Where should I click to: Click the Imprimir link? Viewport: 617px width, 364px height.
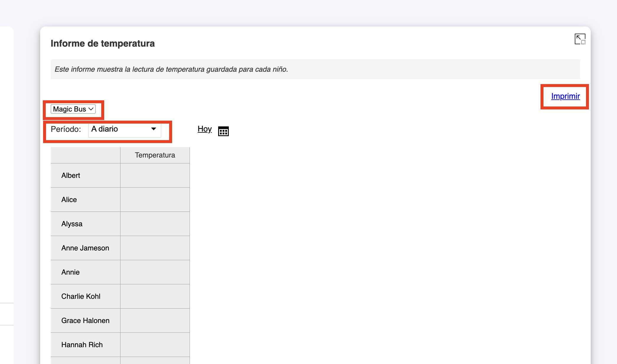coord(565,96)
